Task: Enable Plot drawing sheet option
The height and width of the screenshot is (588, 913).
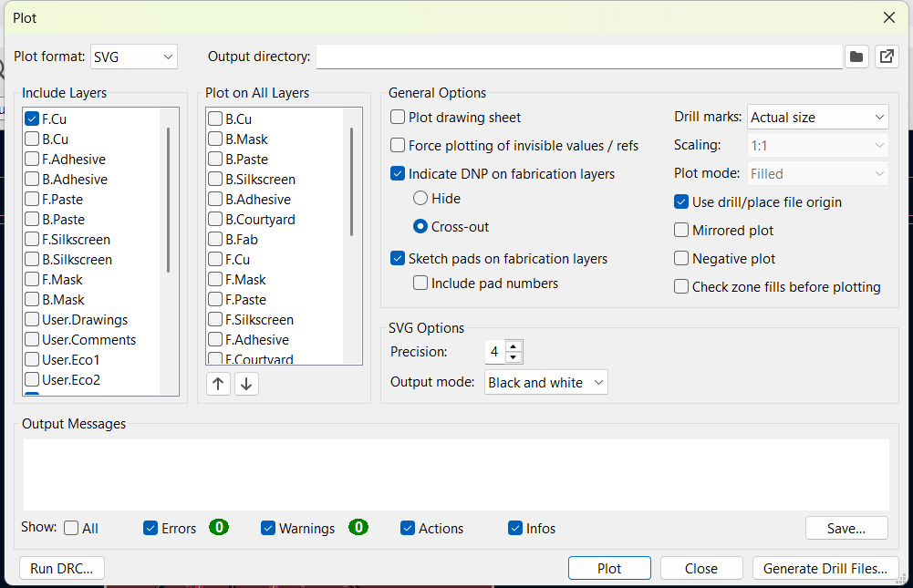Action: 398,117
